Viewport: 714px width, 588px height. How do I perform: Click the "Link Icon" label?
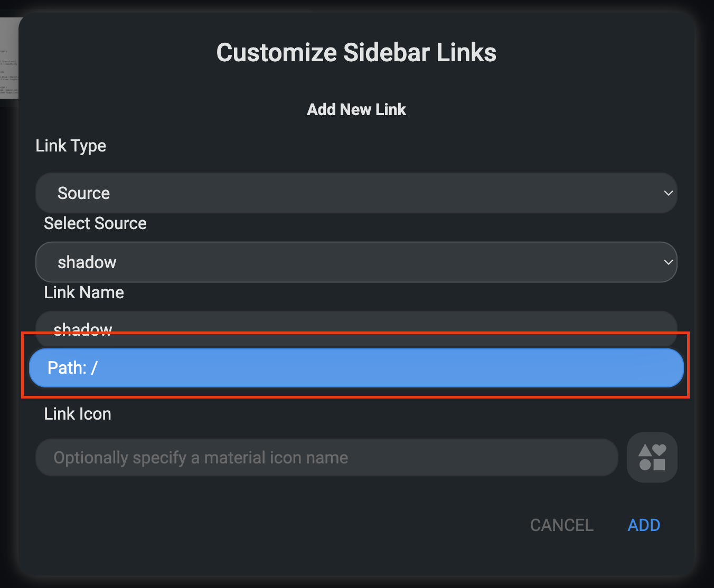78,414
